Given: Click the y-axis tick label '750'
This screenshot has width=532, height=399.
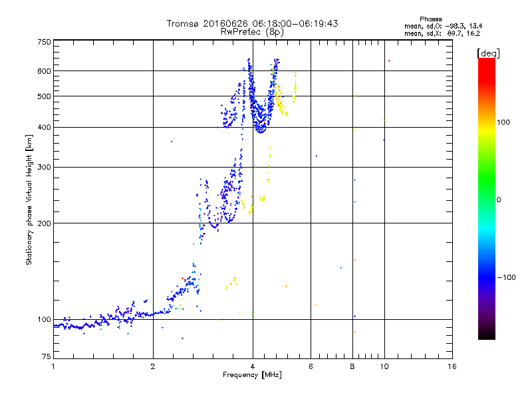Looking at the screenshot, I should pyautogui.click(x=44, y=42).
